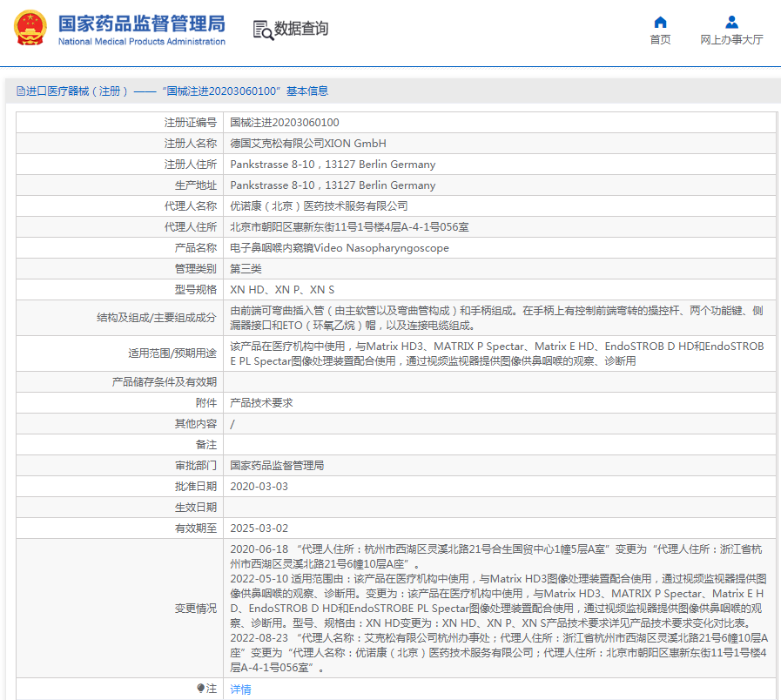The width and height of the screenshot is (781, 700).
Task: Click the 注册证编号 label
Action: [x=191, y=123]
